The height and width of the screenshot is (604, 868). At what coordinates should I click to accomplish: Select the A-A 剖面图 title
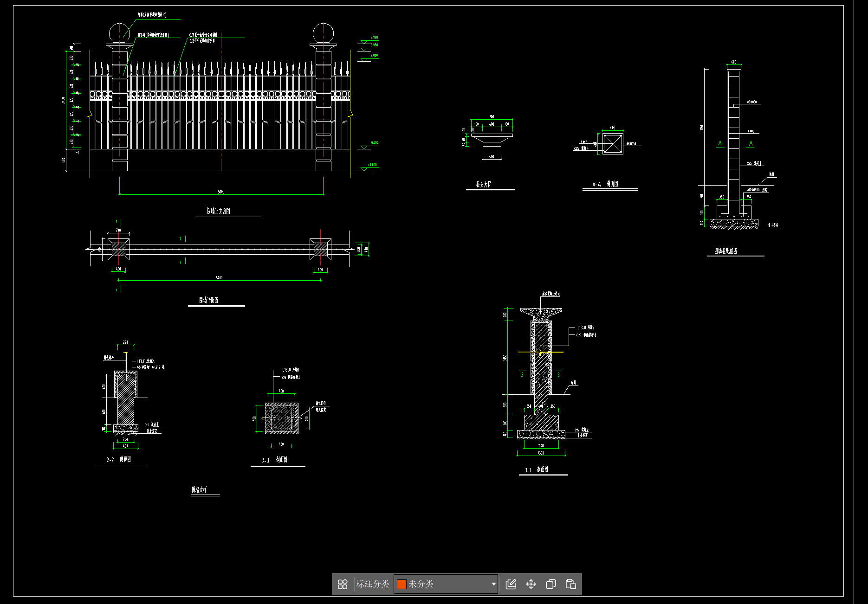pyautogui.click(x=605, y=184)
